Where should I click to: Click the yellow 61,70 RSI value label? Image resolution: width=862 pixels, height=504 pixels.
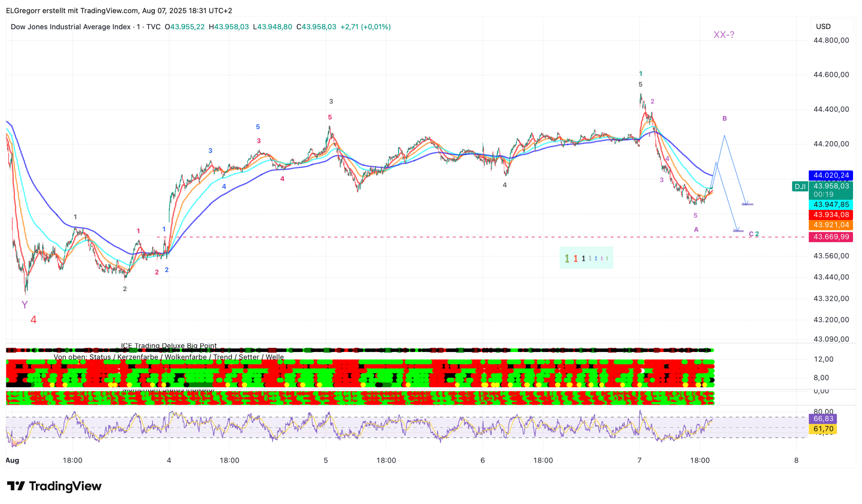[823, 429]
